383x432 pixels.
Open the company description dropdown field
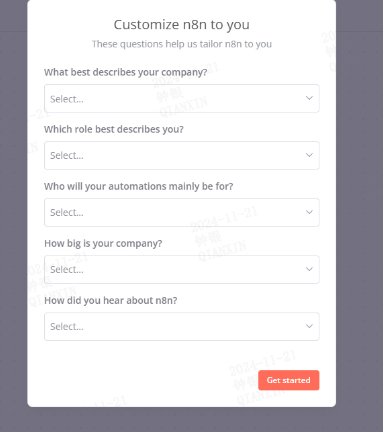[182, 98]
